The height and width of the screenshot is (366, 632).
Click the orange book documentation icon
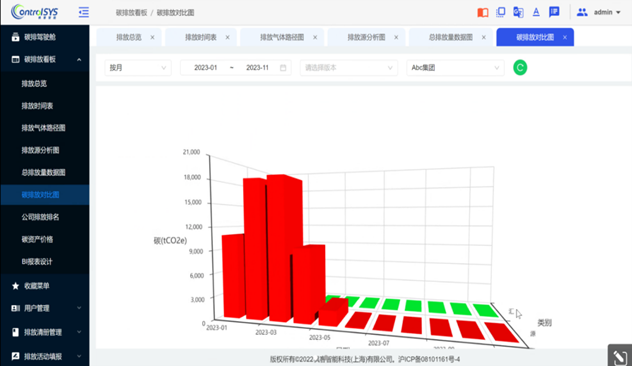click(482, 12)
